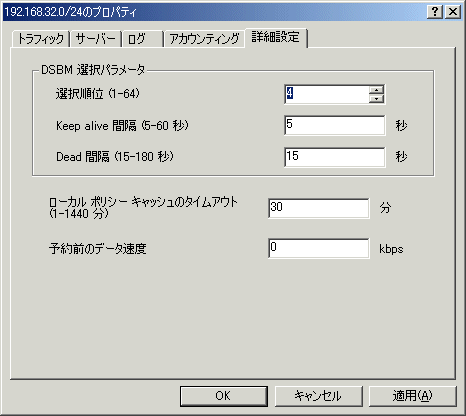Select the ログ tab

pos(142,39)
